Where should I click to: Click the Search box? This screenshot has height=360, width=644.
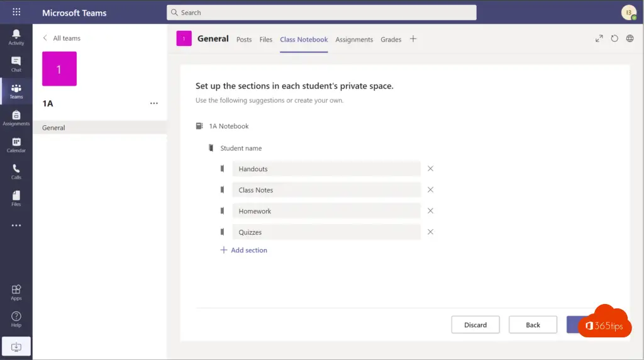[x=321, y=13]
